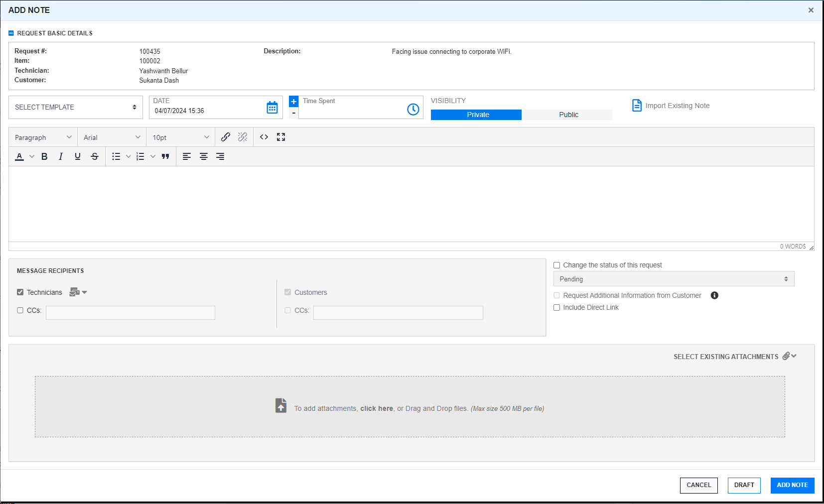Toggle fullscreen mode in the editor
Viewport: 824px width, 504px height.
281,137
